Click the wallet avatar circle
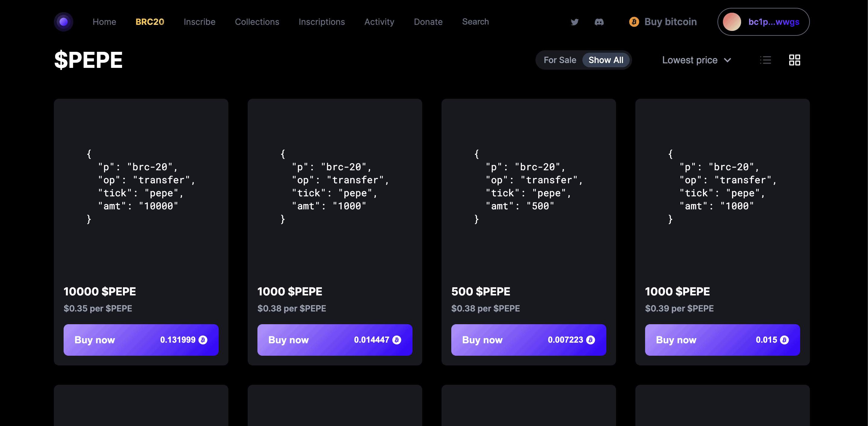Screen dimensions: 868x426 [731, 22]
